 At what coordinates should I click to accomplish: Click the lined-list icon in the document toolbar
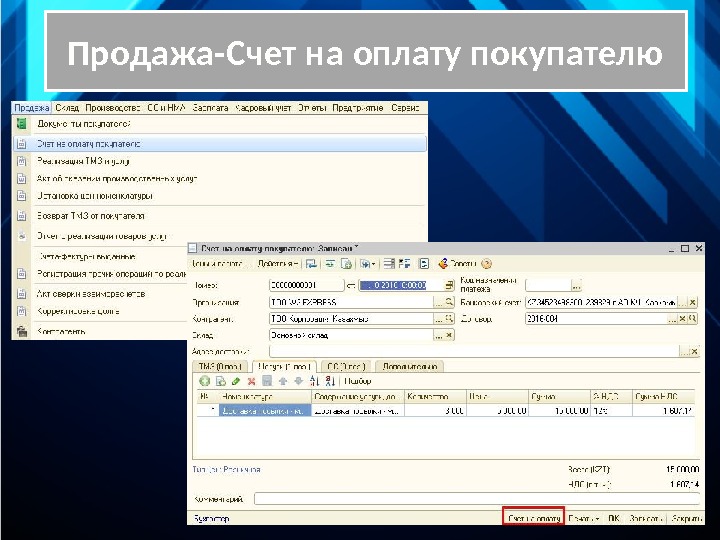tap(389, 264)
